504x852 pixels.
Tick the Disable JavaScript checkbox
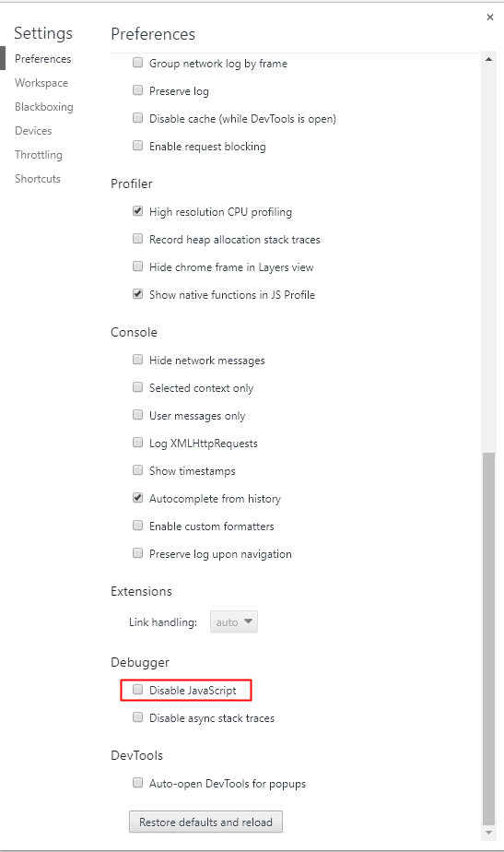pos(138,690)
